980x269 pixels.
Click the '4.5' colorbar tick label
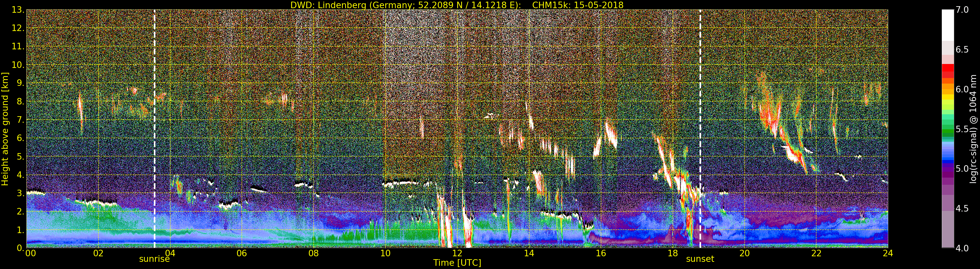pos(962,208)
